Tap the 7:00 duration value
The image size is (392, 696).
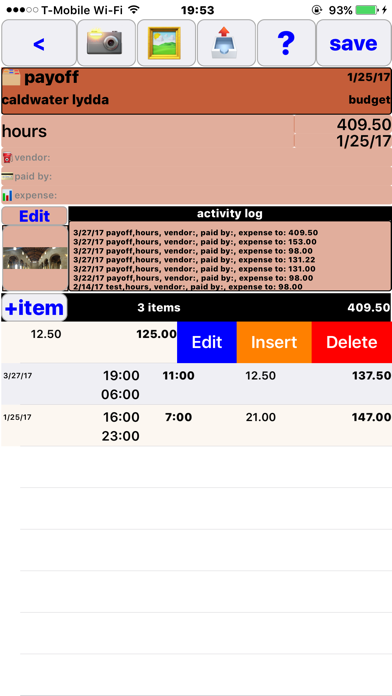click(x=178, y=417)
